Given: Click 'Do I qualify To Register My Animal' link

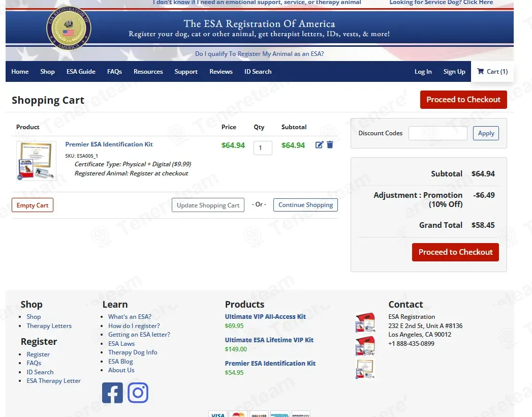Looking at the screenshot, I should pos(259,54).
